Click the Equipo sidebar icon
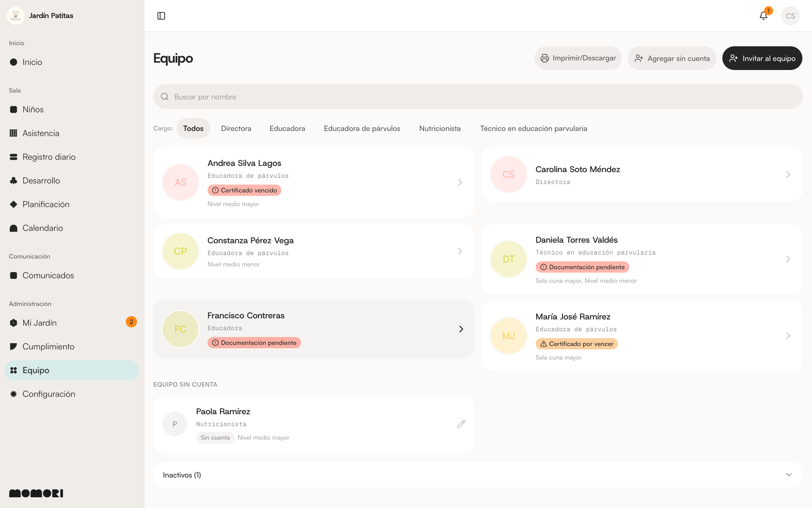Viewport: 812px width, 508px height. point(14,370)
